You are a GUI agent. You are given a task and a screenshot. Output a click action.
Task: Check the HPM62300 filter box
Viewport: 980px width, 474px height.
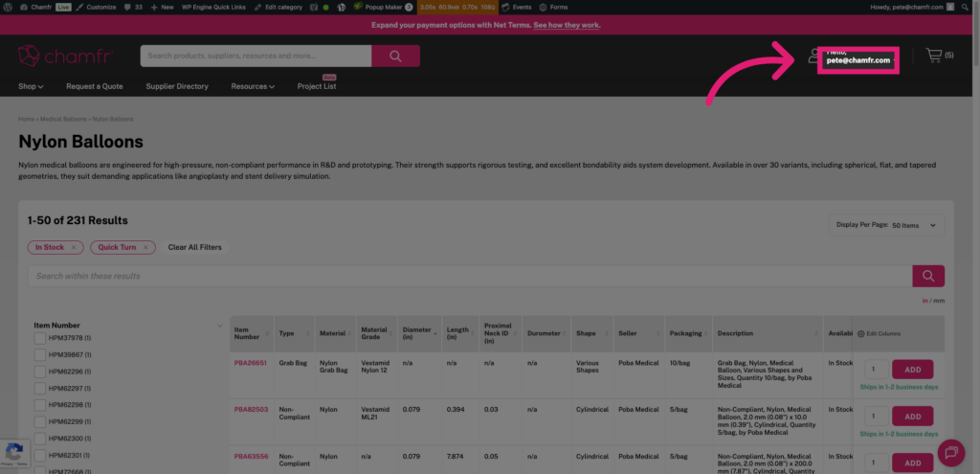coord(40,439)
